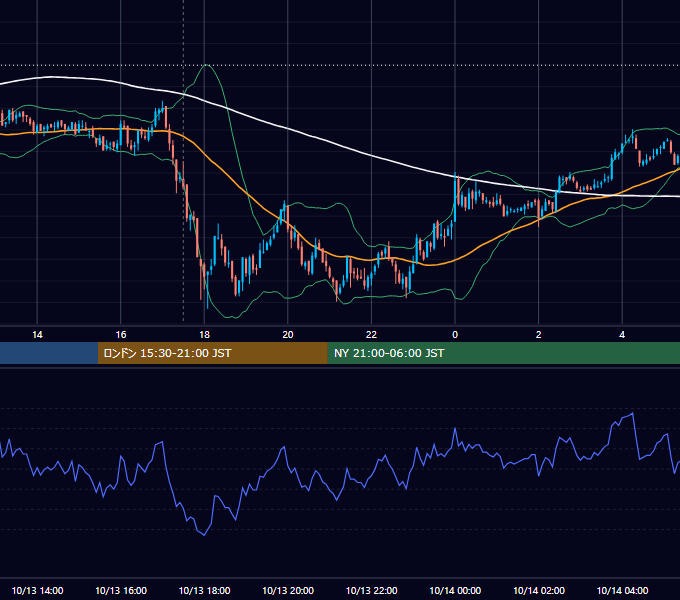Click the 10/13 22:00 time label
The height and width of the screenshot is (600, 680).
point(371,590)
